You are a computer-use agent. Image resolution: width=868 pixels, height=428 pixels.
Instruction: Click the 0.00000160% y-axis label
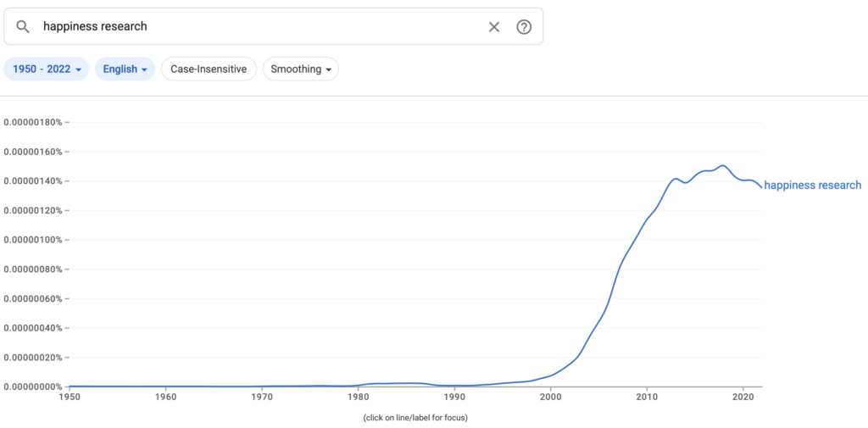pyautogui.click(x=33, y=152)
